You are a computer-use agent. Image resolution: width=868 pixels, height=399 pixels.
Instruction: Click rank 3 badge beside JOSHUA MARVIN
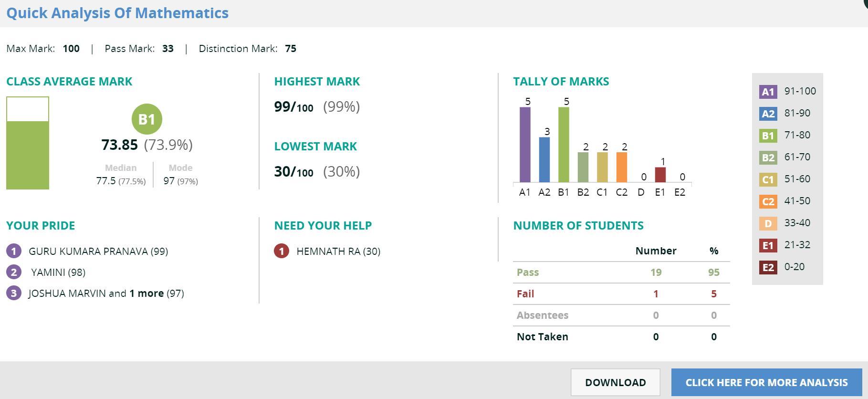click(14, 293)
